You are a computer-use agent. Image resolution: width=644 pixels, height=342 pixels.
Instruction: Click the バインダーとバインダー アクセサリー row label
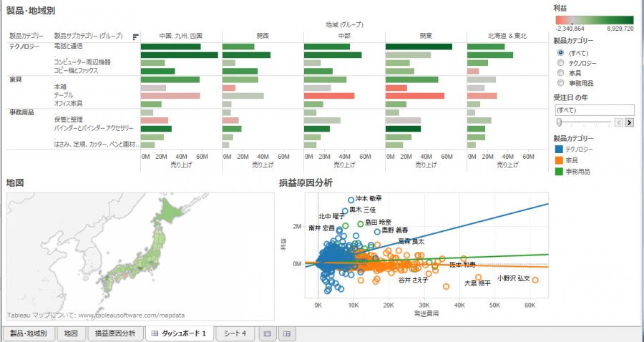point(94,129)
